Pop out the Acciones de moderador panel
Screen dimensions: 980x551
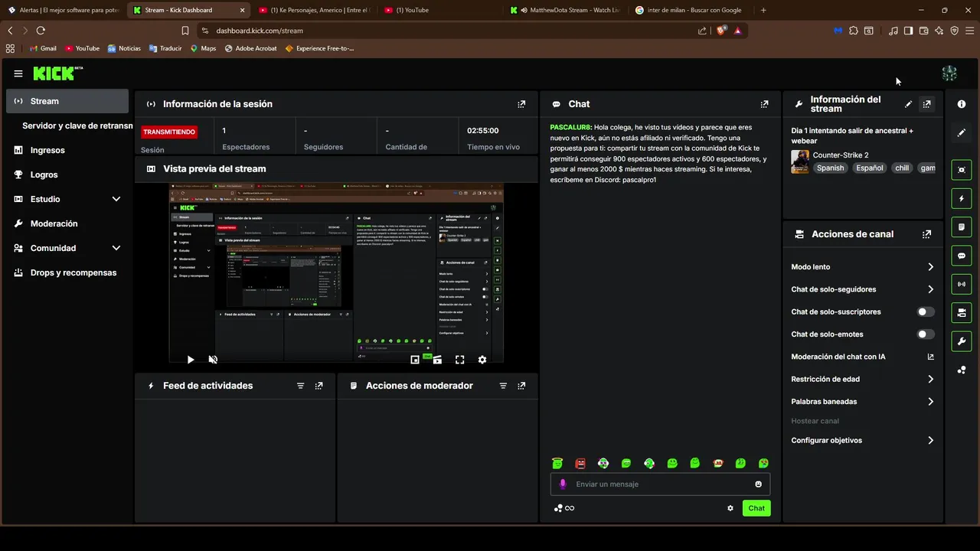[521, 386]
